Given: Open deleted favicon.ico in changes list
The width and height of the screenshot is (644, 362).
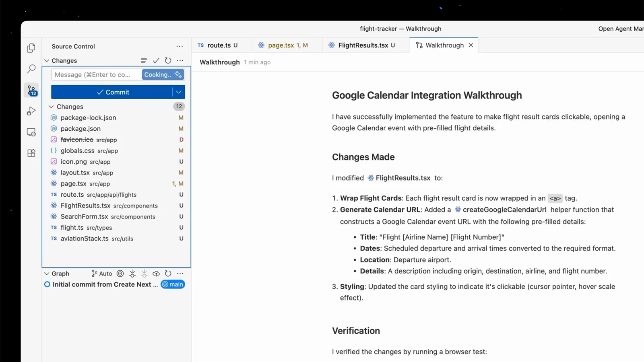Looking at the screenshot, I should tap(116, 140).
